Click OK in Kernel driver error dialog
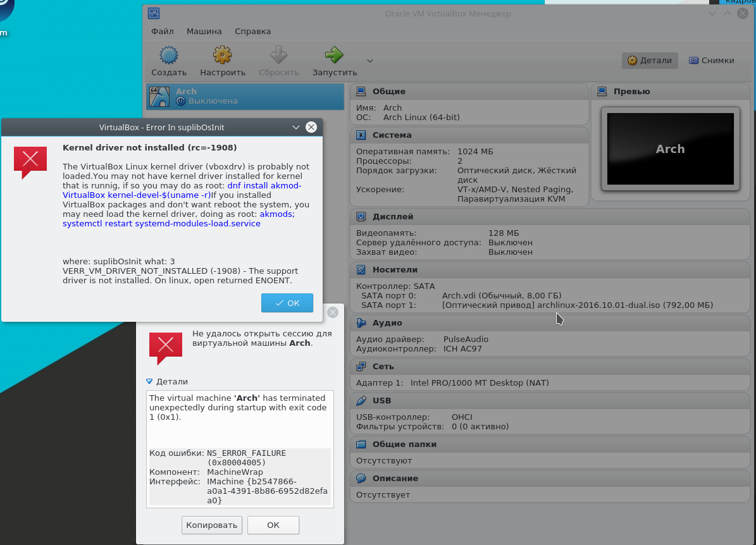756x545 pixels. tap(287, 303)
